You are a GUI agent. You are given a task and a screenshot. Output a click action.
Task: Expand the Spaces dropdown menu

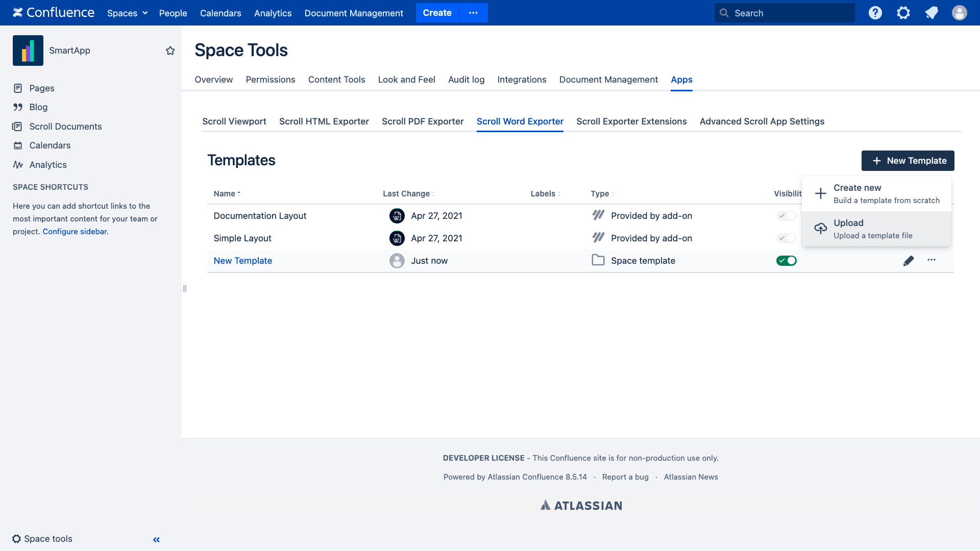click(127, 13)
